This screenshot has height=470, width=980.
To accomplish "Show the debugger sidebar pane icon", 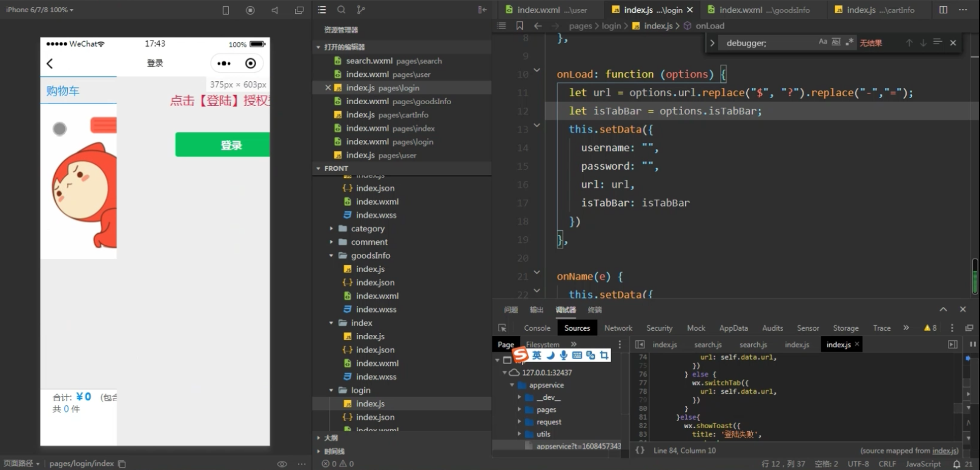I will tap(953, 344).
